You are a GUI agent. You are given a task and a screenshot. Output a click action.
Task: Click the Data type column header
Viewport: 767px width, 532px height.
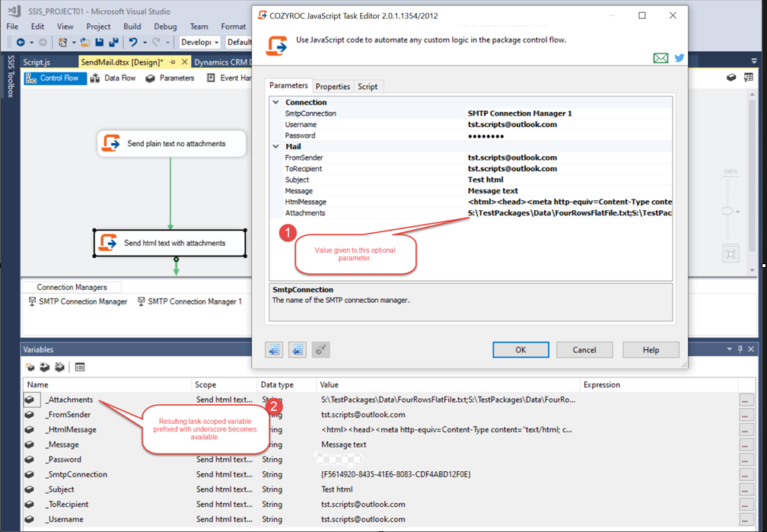pos(287,384)
